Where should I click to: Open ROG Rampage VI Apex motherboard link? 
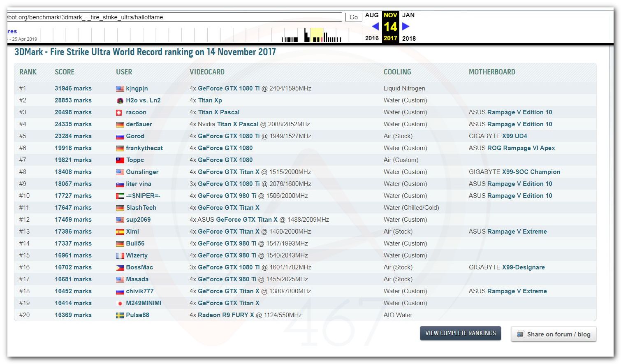click(521, 148)
